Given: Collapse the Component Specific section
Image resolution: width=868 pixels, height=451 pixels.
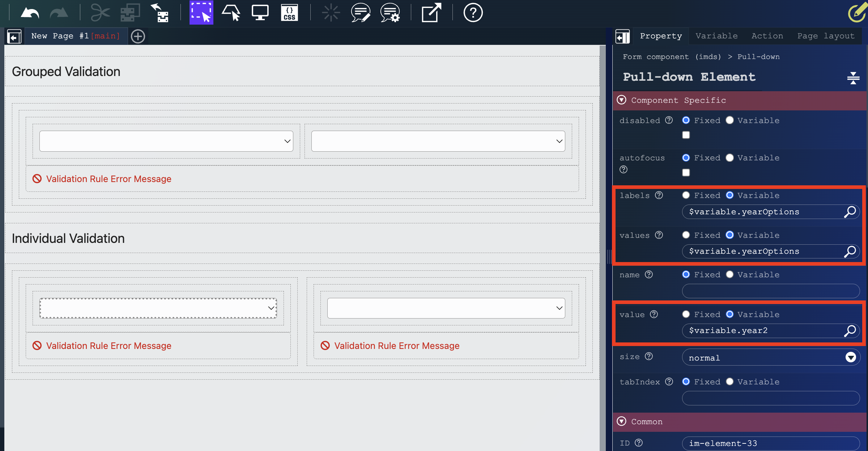Looking at the screenshot, I should (x=622, y=100).
